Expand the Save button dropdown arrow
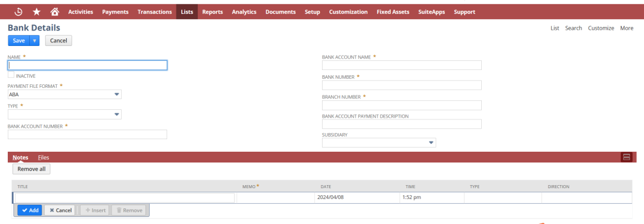The width and height of the screenshot is (644, 224). (35, 41)
